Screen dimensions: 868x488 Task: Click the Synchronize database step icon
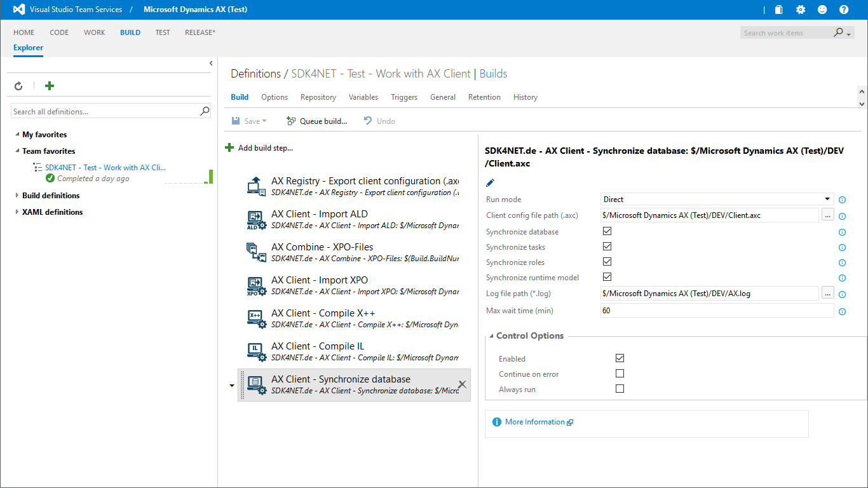(256, 384)
